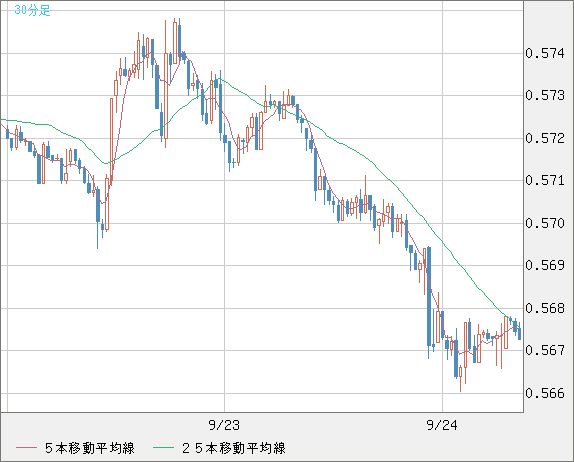Image resolution: width=574 pixels, height=462 pixels.
Task: Click the 0.571 price axis label
Action: click(x=545, y=180)
